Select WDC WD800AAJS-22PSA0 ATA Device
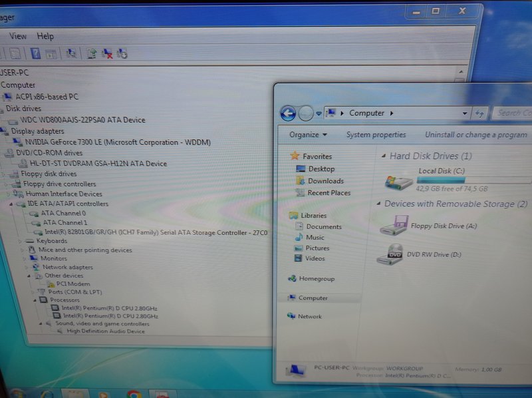532x398 pixels. (x=82, y=120)
